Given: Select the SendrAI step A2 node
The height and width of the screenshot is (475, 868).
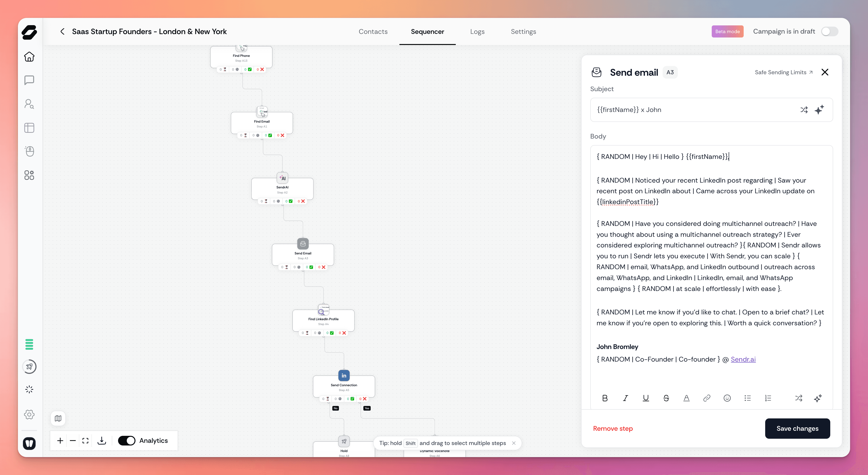Looking at the screenshot, I should pos(282,189).
